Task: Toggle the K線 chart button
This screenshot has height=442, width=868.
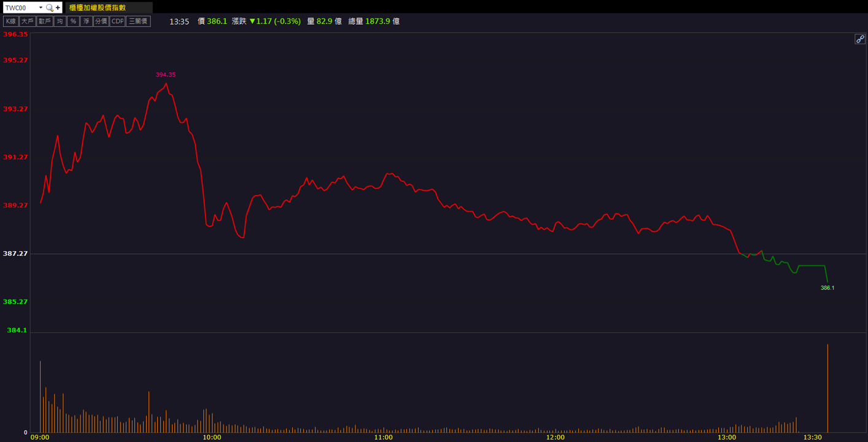Action: 10,21
